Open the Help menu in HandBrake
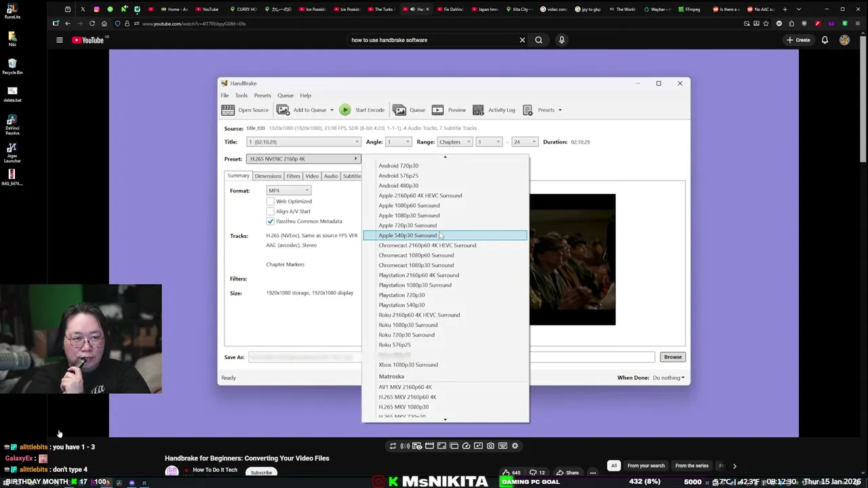 306,96
